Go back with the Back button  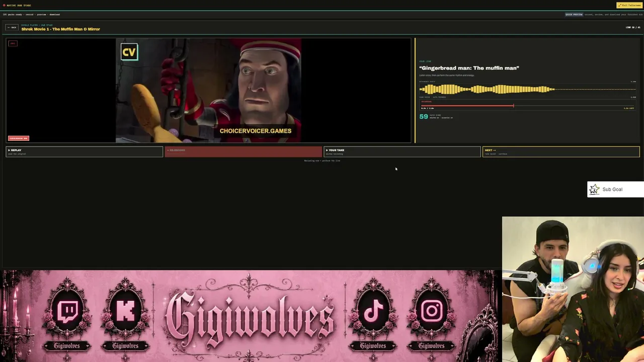(12, 27)
